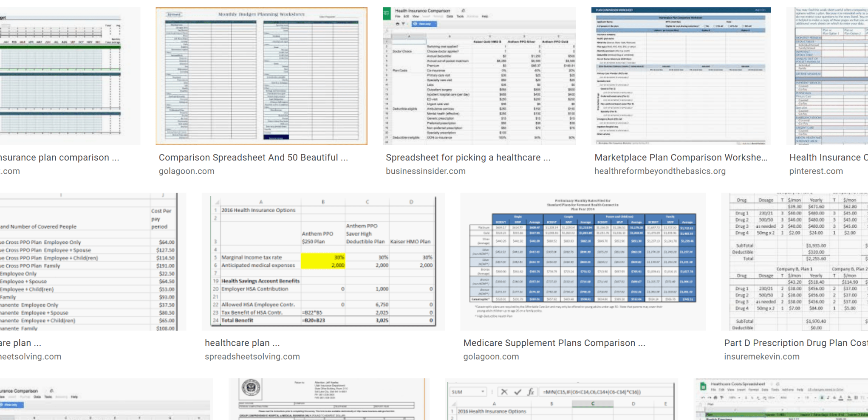868x420 pixels.
Task: Select the print icon in Health Insurance Comparison toolbar
Action: click(398, 23)
